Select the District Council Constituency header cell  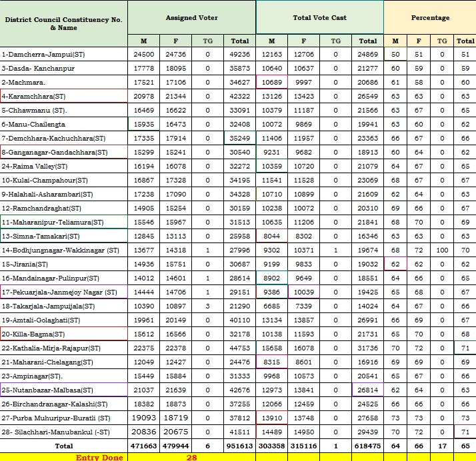[x=64, y=24]
